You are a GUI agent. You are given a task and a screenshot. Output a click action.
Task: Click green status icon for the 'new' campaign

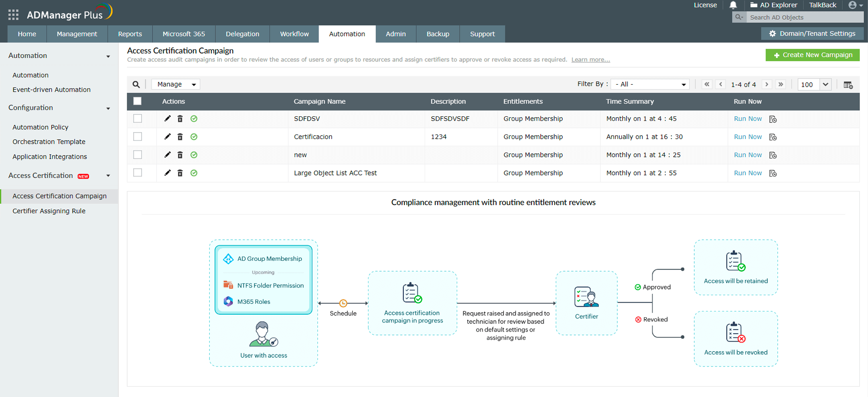coord(194,155)
